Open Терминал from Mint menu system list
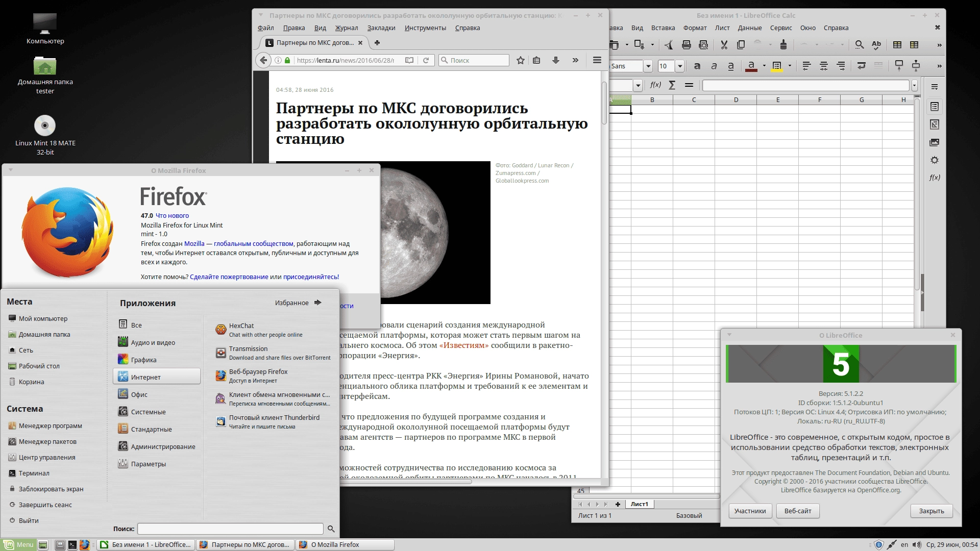980x551 pixels. pyautogui.click(x=34, y=473)
